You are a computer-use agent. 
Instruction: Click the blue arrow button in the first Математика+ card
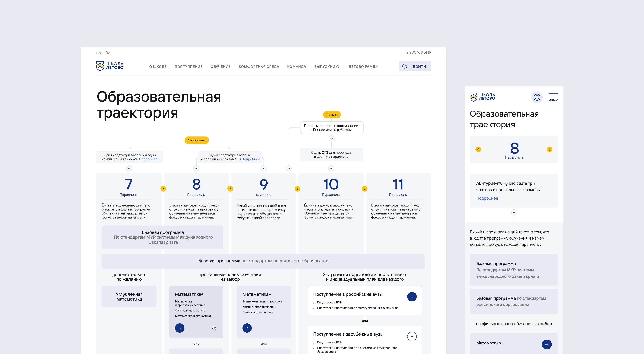(x=180, y=328)
